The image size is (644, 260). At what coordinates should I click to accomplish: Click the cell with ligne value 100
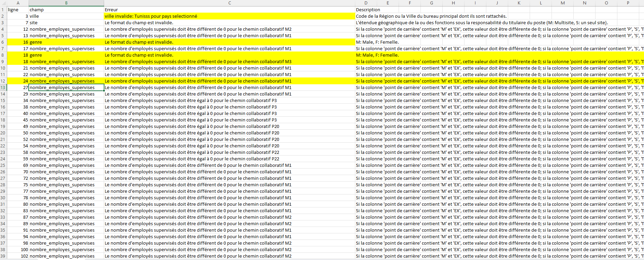(18, 249)
